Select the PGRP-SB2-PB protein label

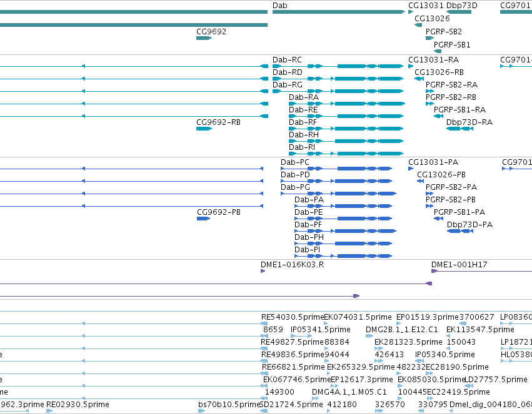pos(451,200)
